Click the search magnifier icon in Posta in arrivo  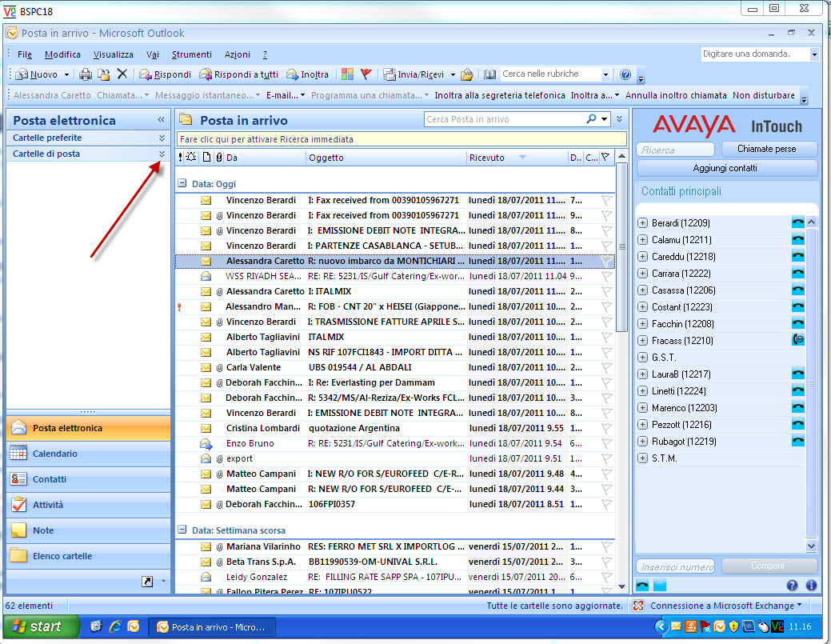(591, 119)
